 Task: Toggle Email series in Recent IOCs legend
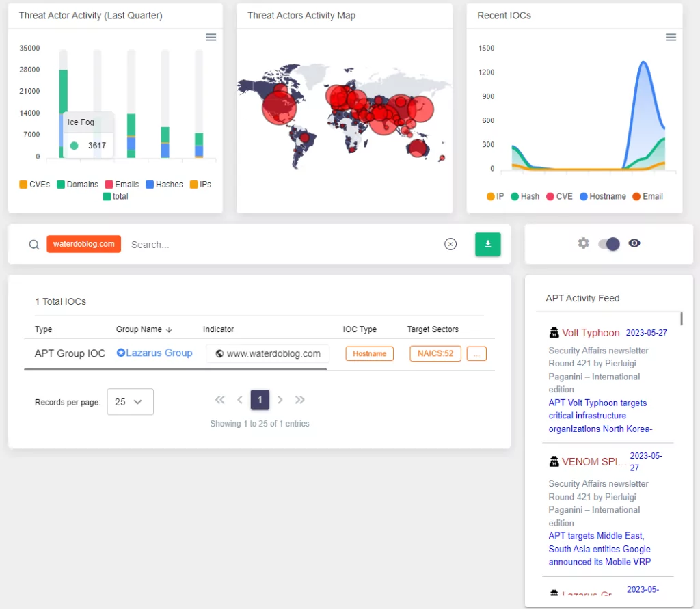[x=648, y=196]
